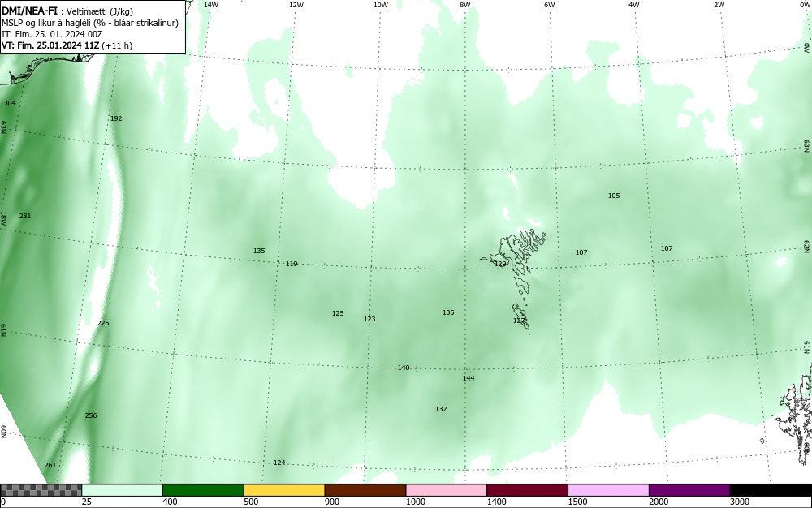Screen dimensions: 812x508
Task: Click the "8W" longitude label
Action: coord(465,5)
